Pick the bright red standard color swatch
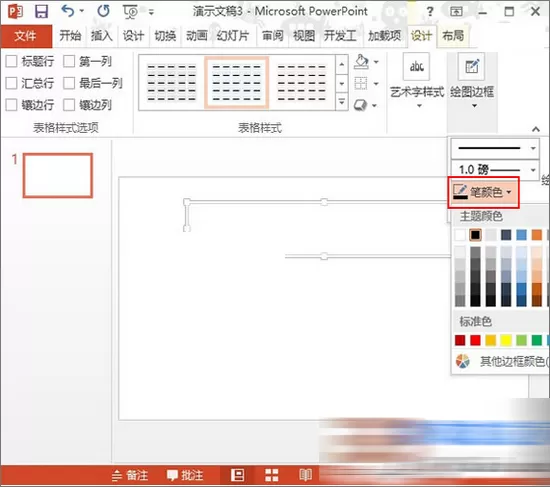The width and height of the screenshot is (550, 487). [475, 340]
